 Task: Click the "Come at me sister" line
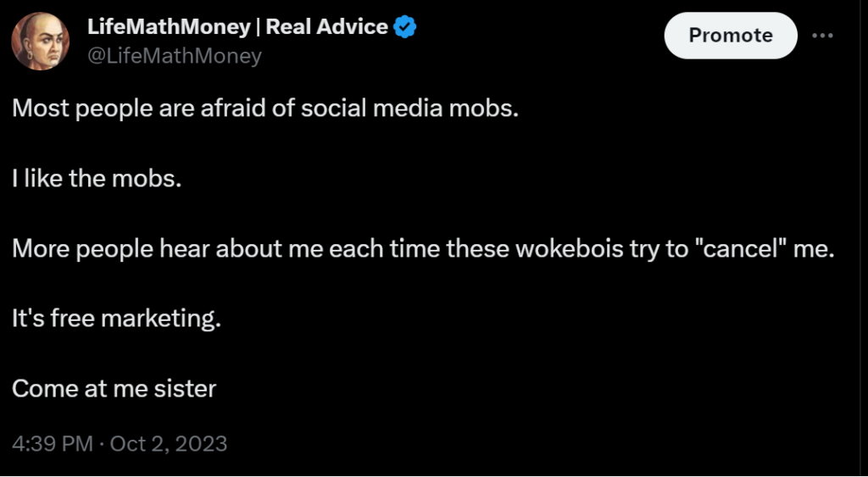pyautogui.click(x=114, y=389)
